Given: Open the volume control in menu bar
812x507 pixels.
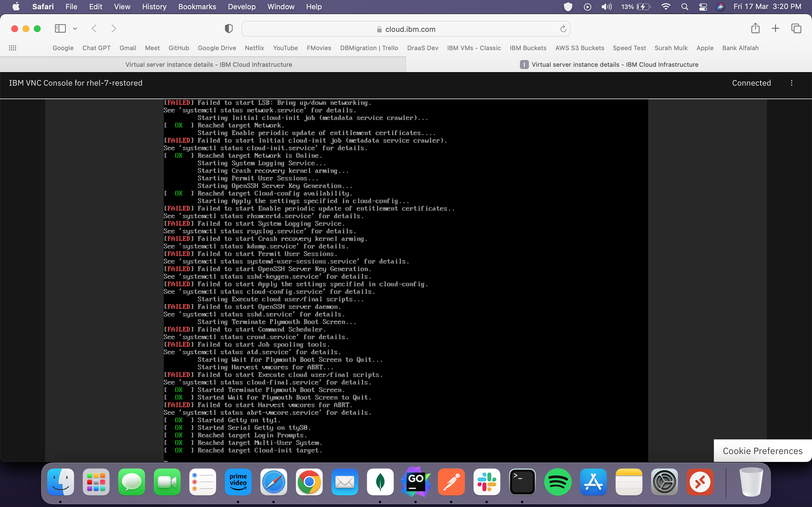Looking at the screenshot, I should pyautogui.click(x=606, y=7).
